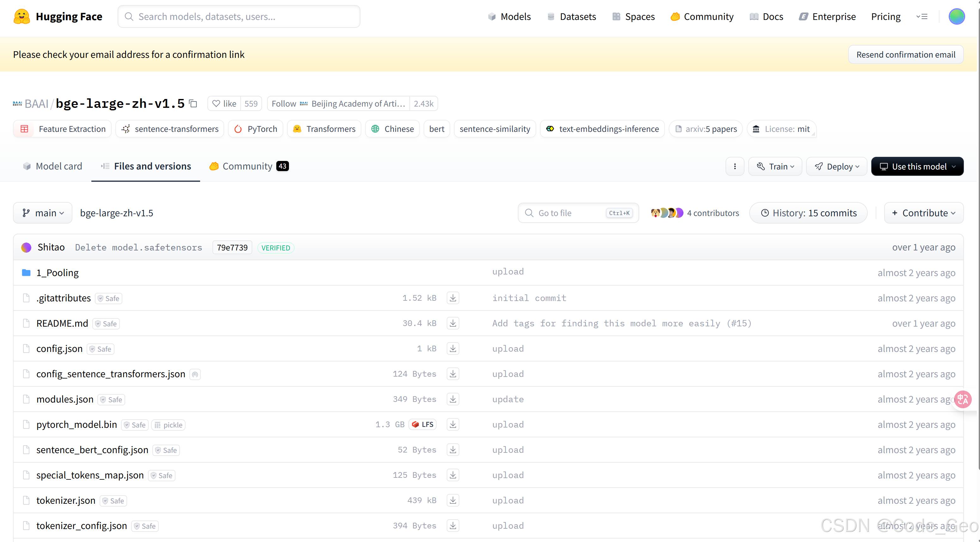Click the sentence-transformers tag
The height and width of the screenshot is (542, 980).
click(x=170, y=129)
